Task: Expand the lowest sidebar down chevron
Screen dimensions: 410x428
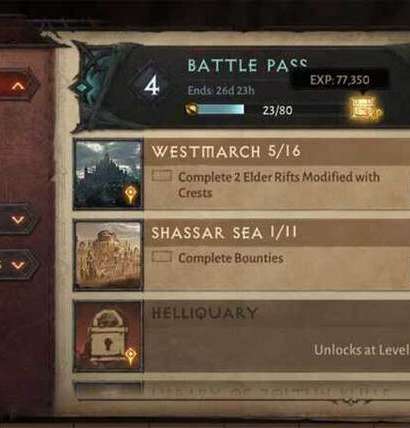Action: click(18, 265)
